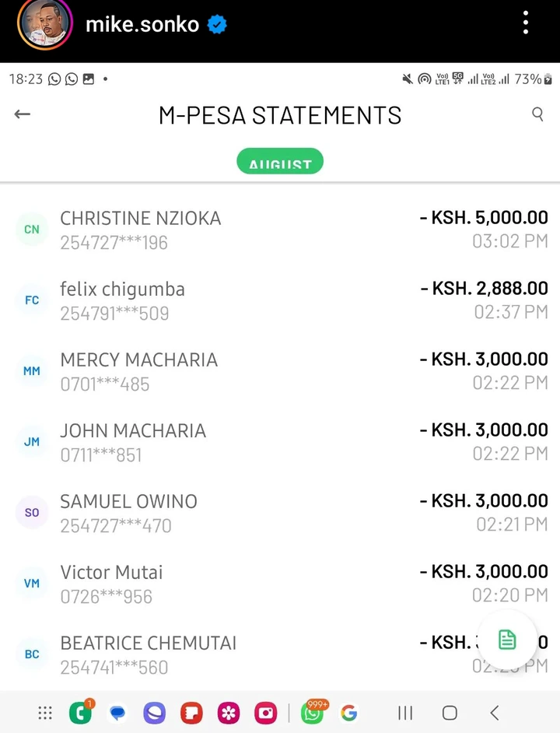Image resolution: width=560 pixels, height=733 pixels.
Task: Open the felix chigumba transaction entry
Action: pos(280,300)
